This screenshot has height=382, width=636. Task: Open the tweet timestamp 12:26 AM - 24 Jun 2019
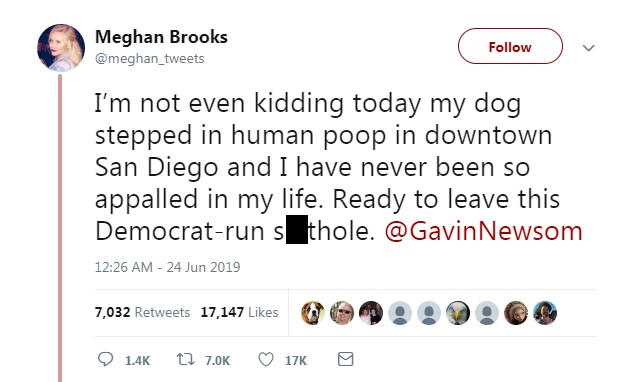[168, 267]
